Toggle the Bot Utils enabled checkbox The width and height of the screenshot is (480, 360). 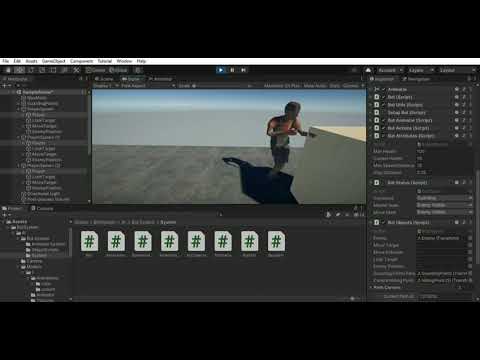point(384,105)
